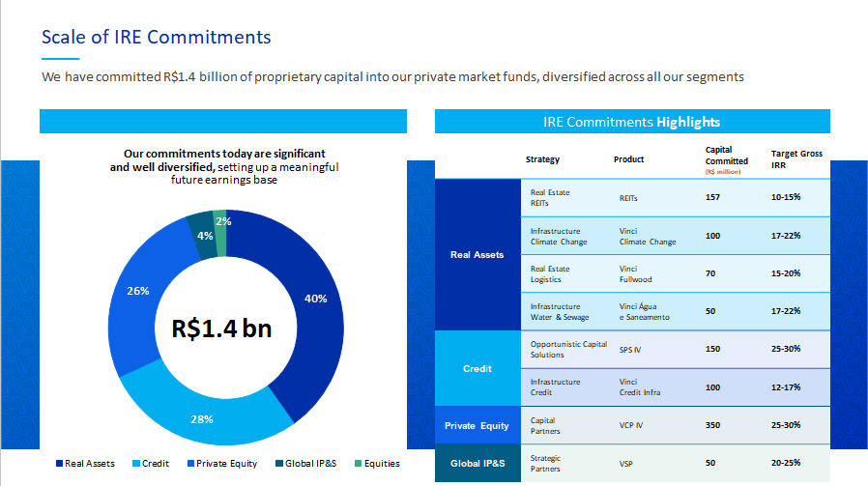Select the Credit category block in table

pos(477,368)
